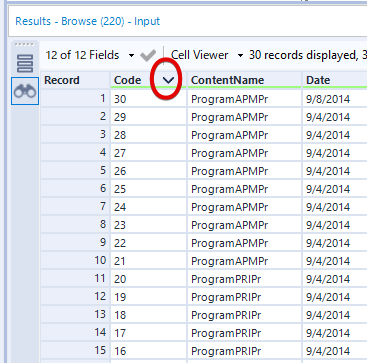Select the binoculars data view icon
The height and width of the screenshot is (363, 367).
[25, 91]
